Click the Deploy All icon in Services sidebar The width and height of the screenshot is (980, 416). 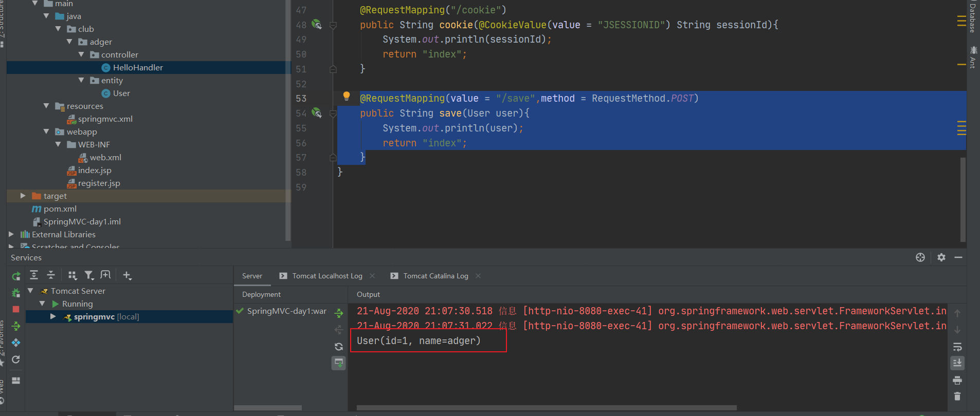point(16,326)
